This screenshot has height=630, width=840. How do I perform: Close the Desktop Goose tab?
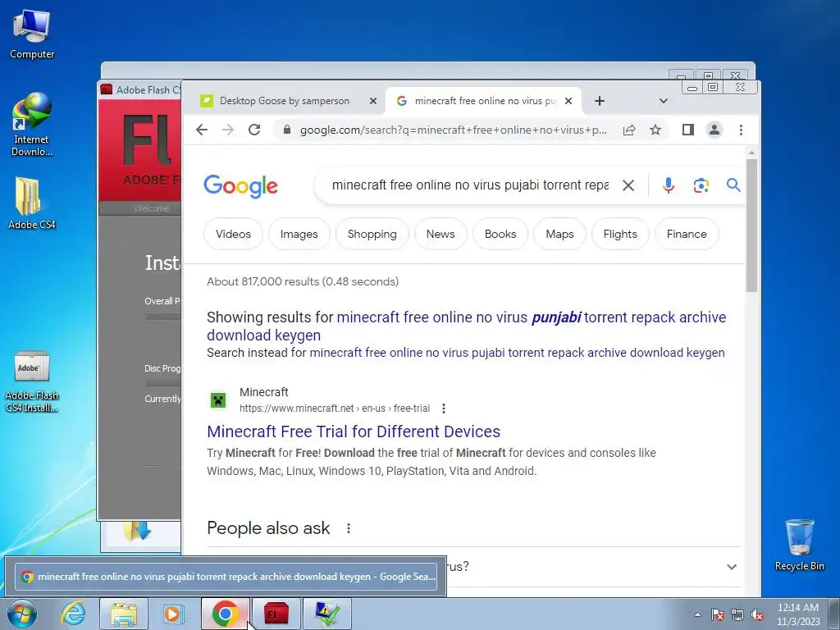(373, 101)
